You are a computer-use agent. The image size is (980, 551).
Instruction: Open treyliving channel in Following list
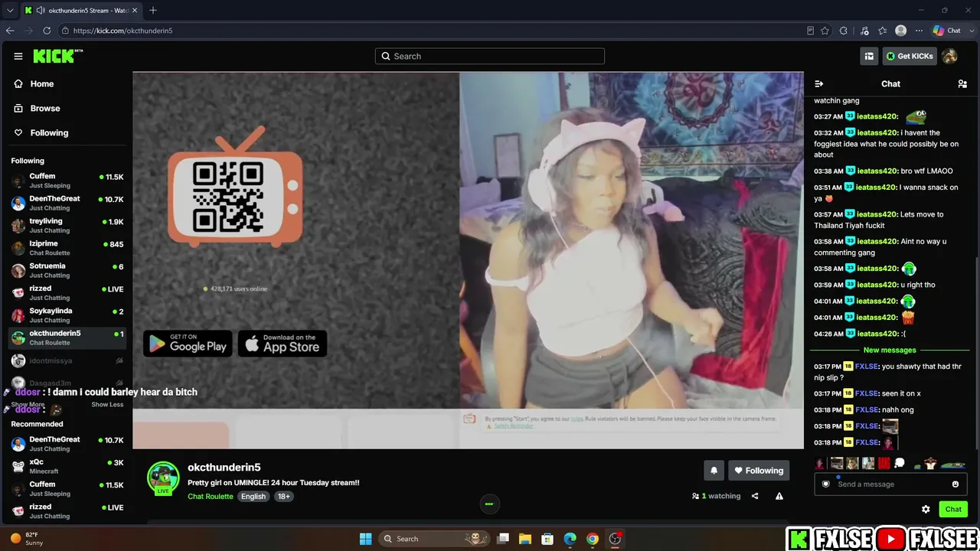(x=67, y=225)
